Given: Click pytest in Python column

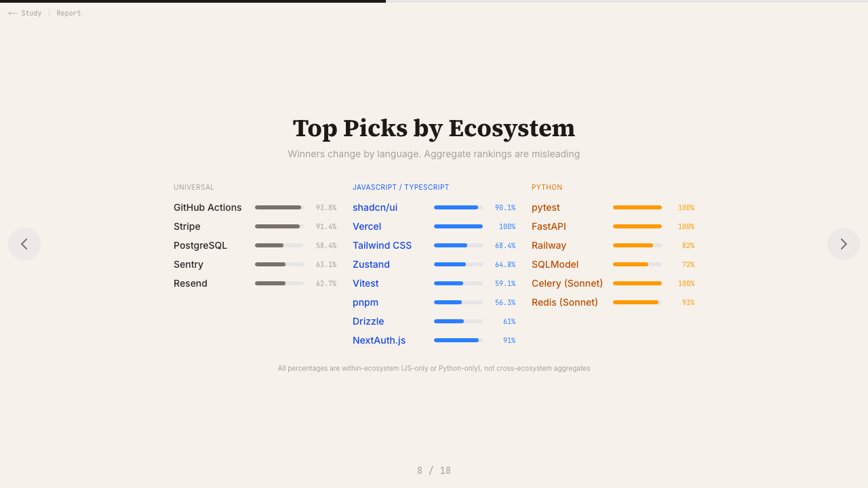Looking at the screenshot, I should [x=546, y=207].
